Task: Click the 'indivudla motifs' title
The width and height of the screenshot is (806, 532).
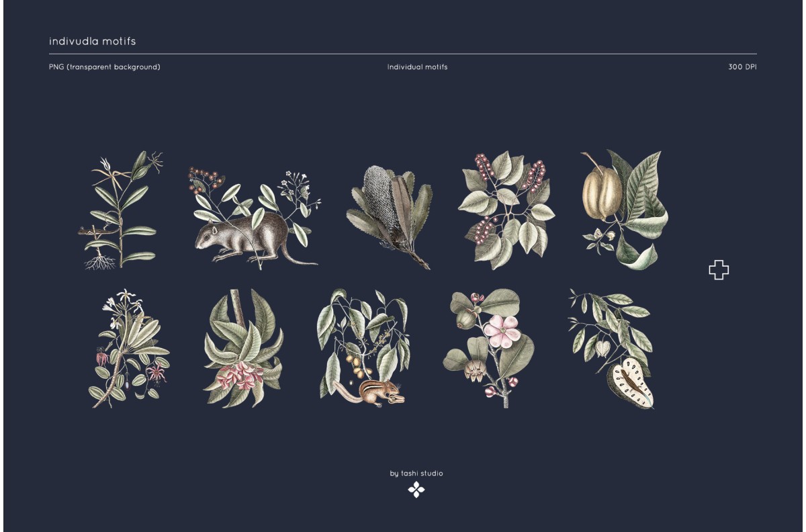Action: (x=93, y=41)
